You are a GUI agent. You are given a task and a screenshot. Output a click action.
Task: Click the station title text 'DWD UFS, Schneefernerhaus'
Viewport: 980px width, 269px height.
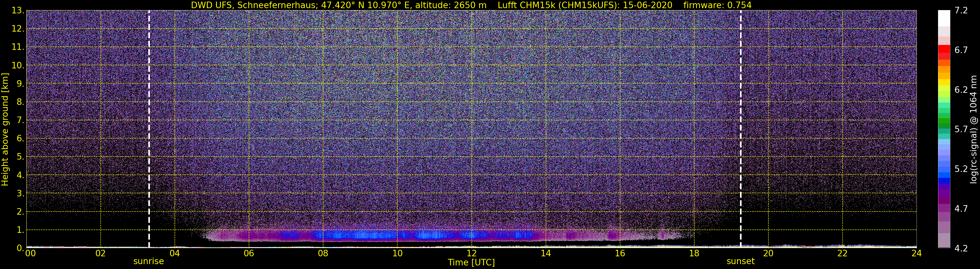coord(254,5)
